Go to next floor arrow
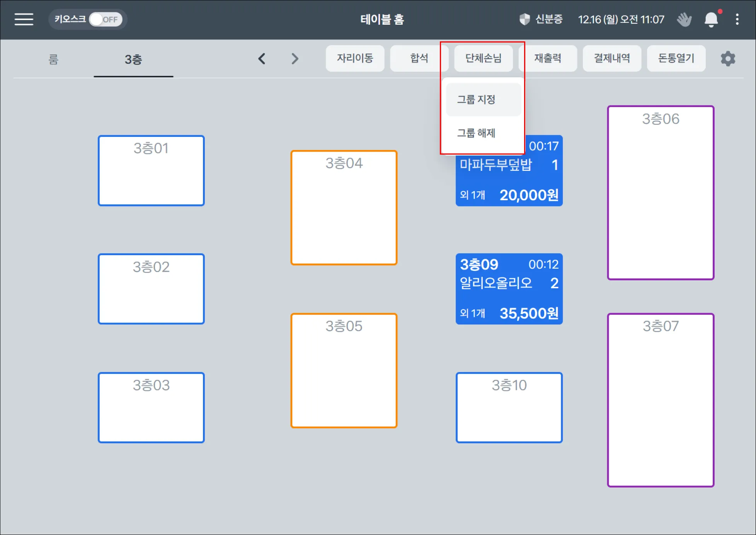Image resolution: width=756 pixels, height=535 pixels. click(295, 59)
